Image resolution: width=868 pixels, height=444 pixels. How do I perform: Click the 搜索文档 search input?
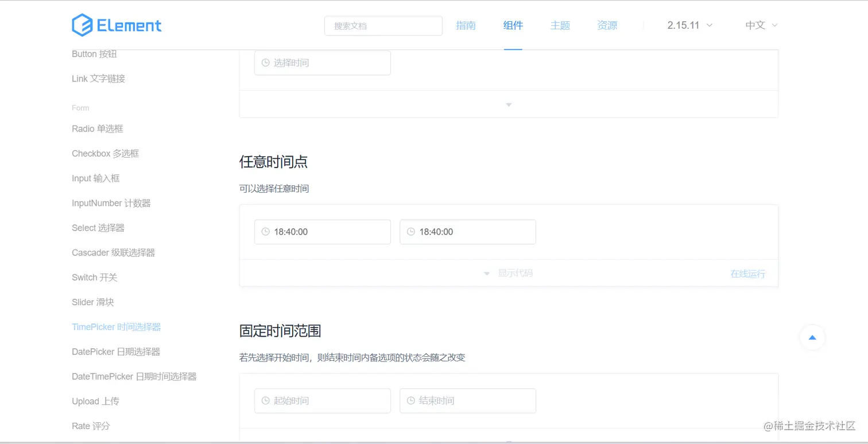coord(383,25)
